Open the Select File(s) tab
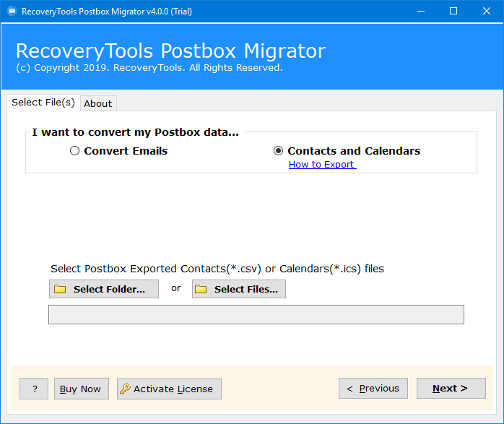The height and width of the screenshot is (424, 504). tap(43, 103)
